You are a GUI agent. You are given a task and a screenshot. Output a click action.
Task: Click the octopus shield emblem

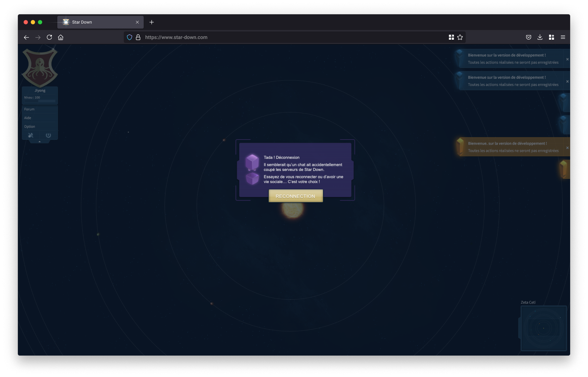pos(40,67)
